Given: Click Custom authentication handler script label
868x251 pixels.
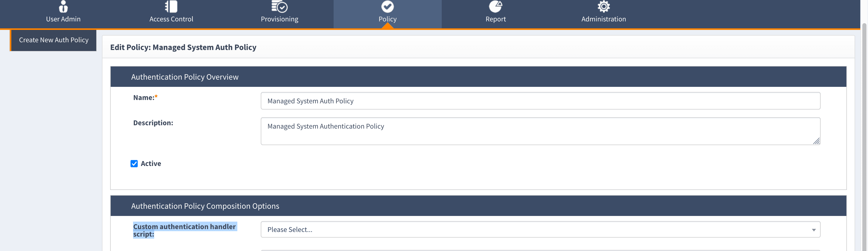Looking at the screenshot, I should [185, 230].
